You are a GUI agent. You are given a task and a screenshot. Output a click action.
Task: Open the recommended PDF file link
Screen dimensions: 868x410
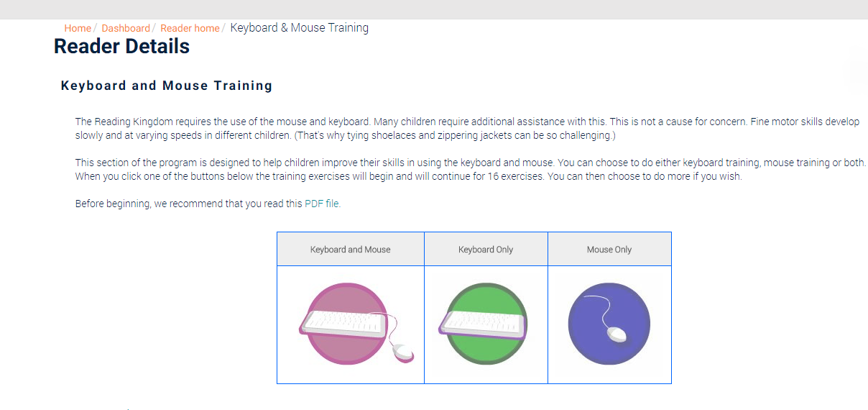coord(314,204)
